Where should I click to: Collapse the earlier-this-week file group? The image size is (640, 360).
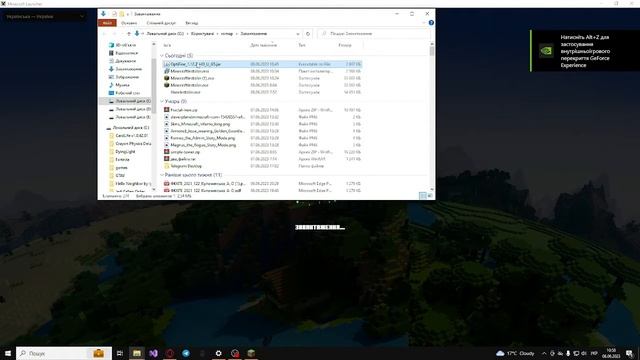point(162,175)
